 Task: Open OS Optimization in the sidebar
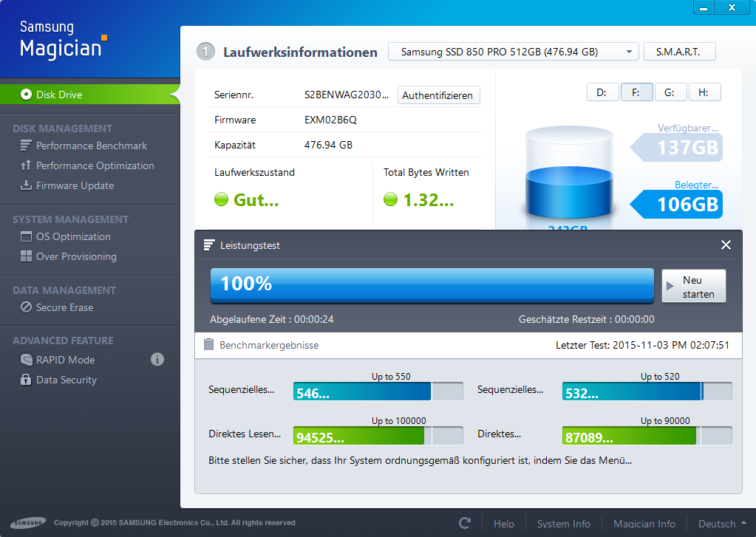[73, 236]
